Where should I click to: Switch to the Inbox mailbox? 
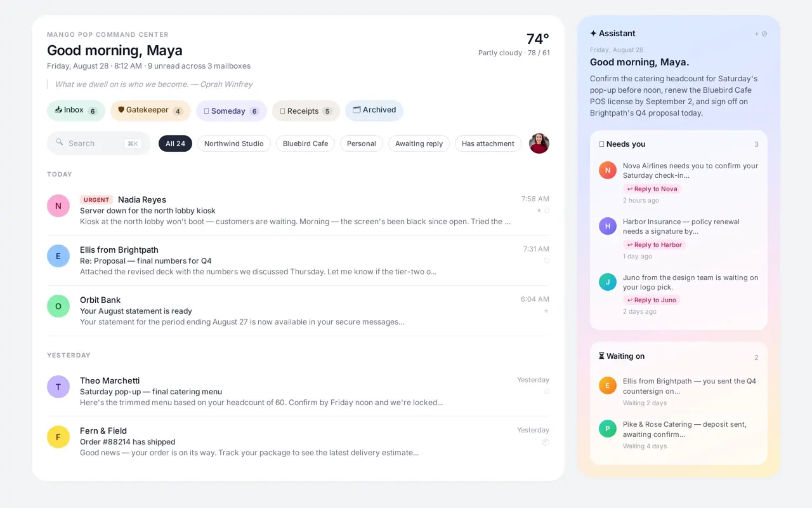coord(76,110)
